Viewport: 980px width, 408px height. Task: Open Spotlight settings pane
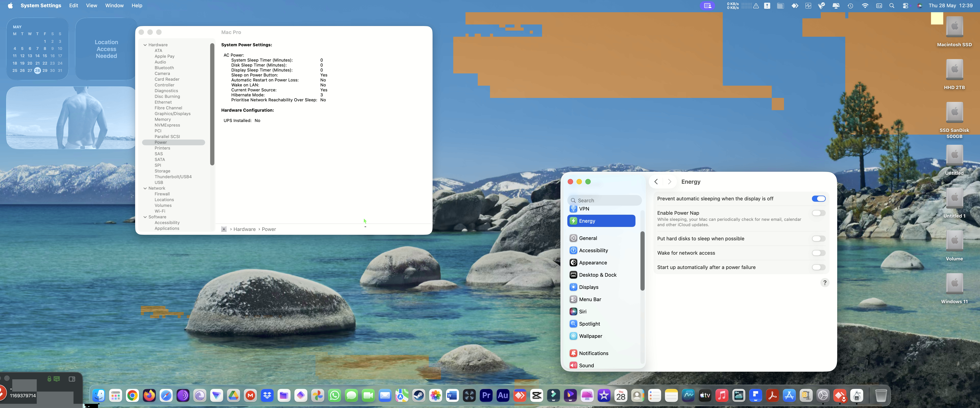(601, 324)
